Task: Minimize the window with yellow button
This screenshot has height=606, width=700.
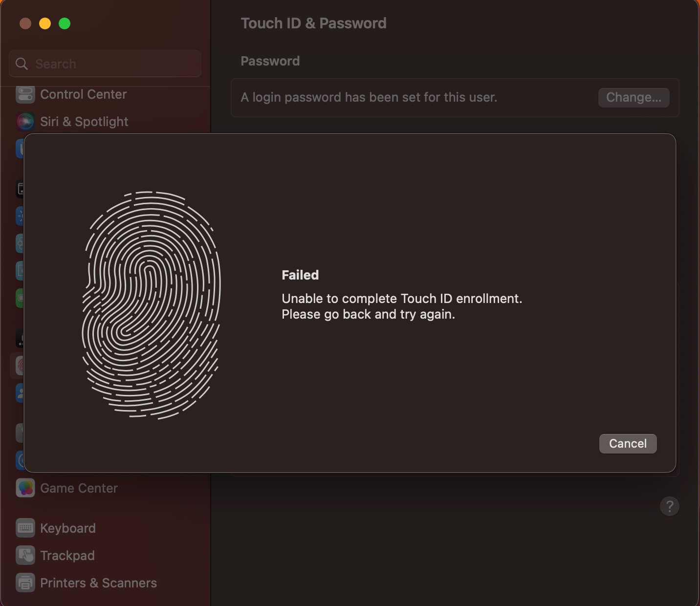Action: click(x=45, y=23)
